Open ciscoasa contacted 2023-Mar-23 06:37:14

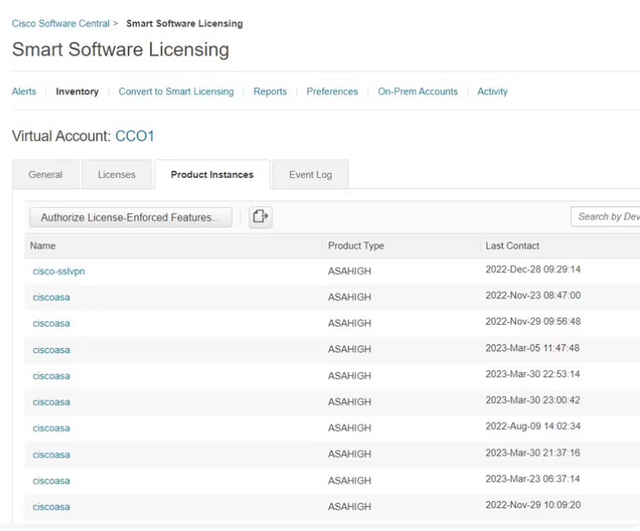(x=51, y=481)
